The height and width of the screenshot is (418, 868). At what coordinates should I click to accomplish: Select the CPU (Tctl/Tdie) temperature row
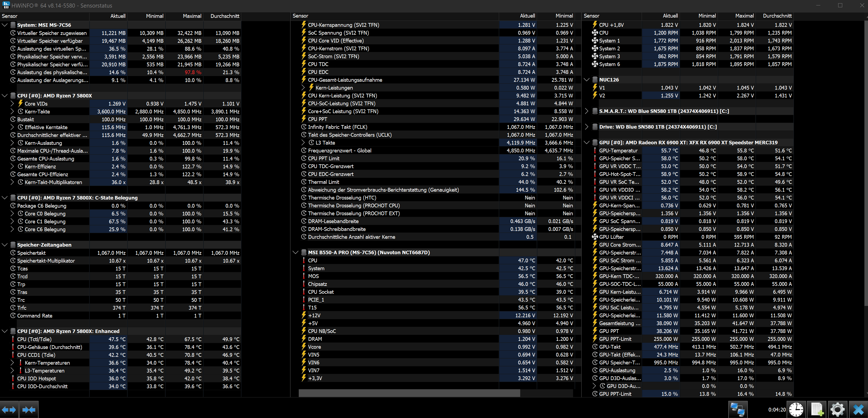click(50, 339)
